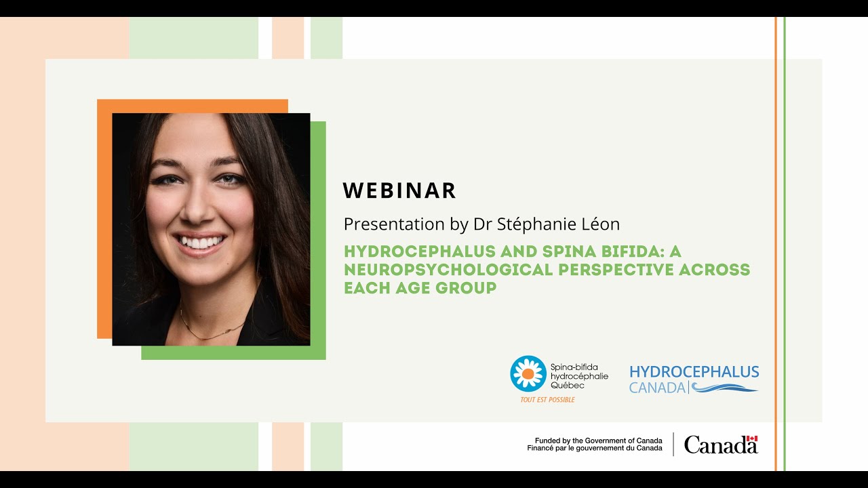This screenshot has height=488, width=868.
Task: Click 'Financé par le gouvernement du Canada'
Action: 595,449
